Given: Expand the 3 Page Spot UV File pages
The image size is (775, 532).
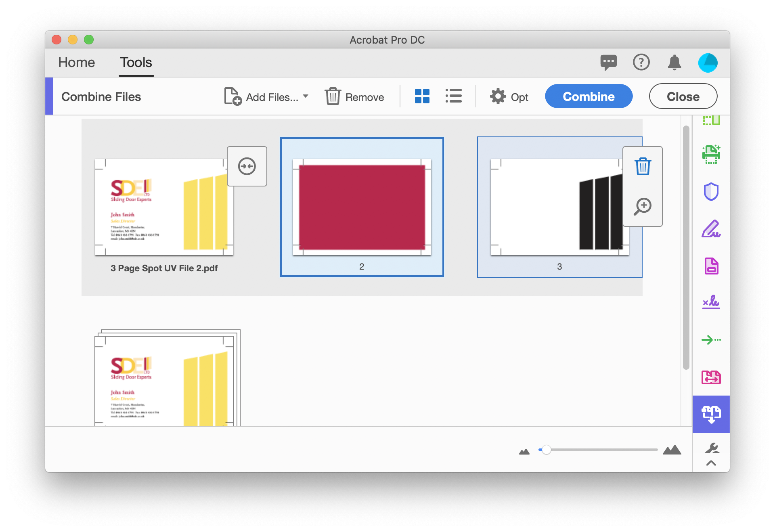Looking at the screenshot, I should [x=247, y=166].
